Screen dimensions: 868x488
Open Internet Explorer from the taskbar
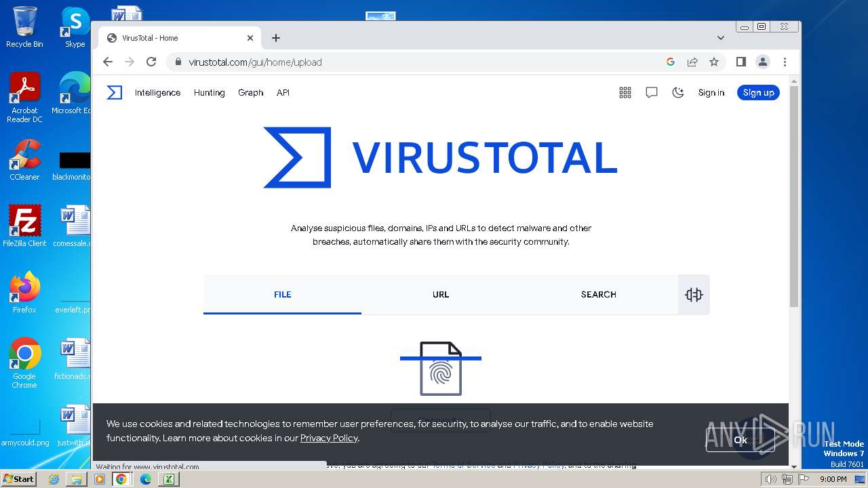(54, 479)
